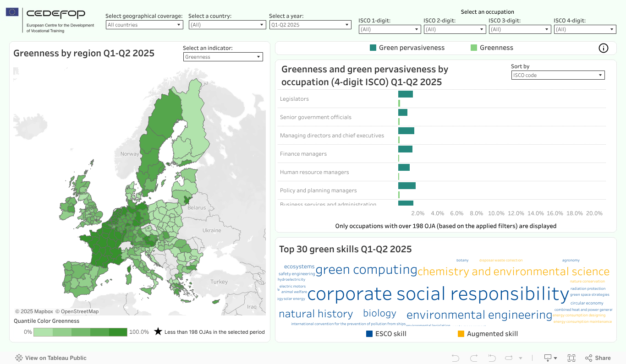Open the Sort by ISCO code dropdown
This screenshot has width=626, height=364.
pos(558,75)
